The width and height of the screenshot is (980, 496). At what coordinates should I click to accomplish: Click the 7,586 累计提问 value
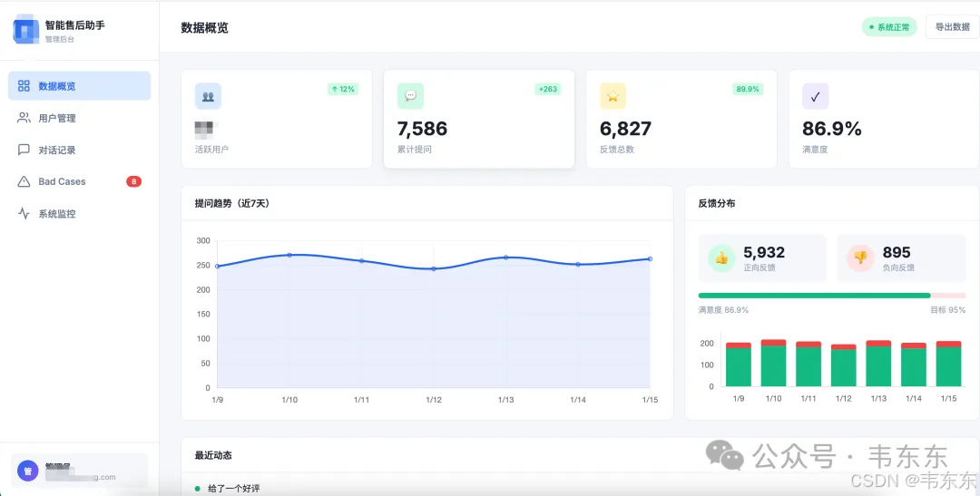tap(423, 129)
